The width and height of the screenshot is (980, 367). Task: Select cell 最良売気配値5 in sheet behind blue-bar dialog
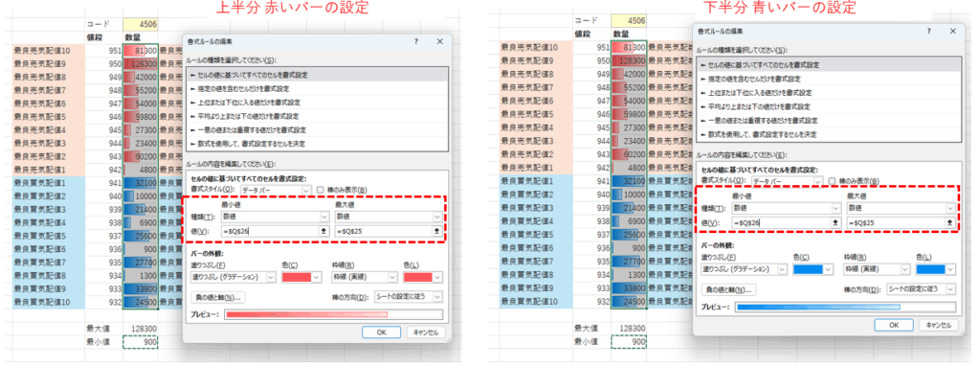click(x=537, y=114)
